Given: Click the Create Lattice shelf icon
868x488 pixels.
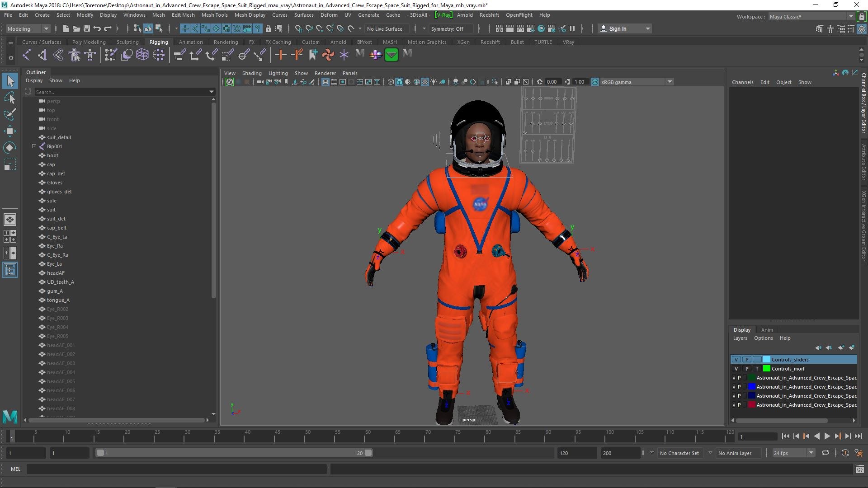Looking at the screenshot, I should (142, 55).
